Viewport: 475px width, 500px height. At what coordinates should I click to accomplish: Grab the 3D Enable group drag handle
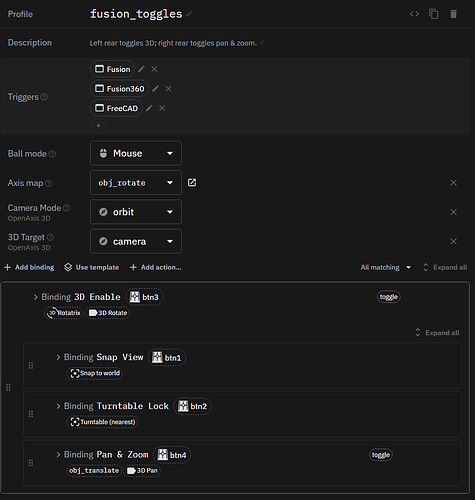8,388
